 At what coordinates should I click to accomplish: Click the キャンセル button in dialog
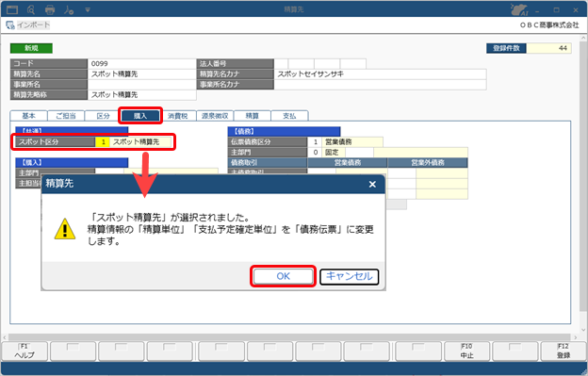349,276
